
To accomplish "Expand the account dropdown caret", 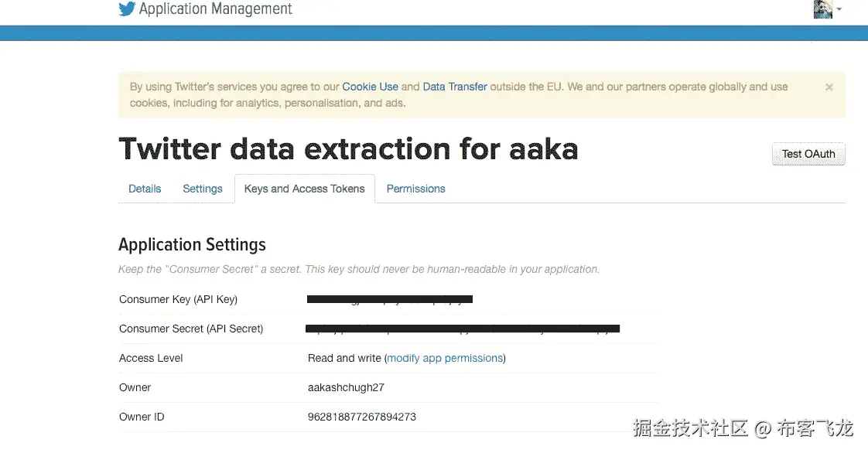I will click(x=839, y=9).
